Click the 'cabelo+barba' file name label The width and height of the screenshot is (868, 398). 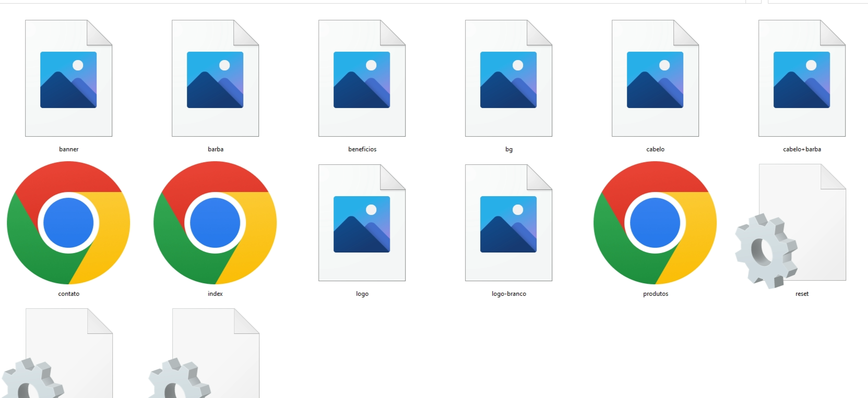click(802, 149)
